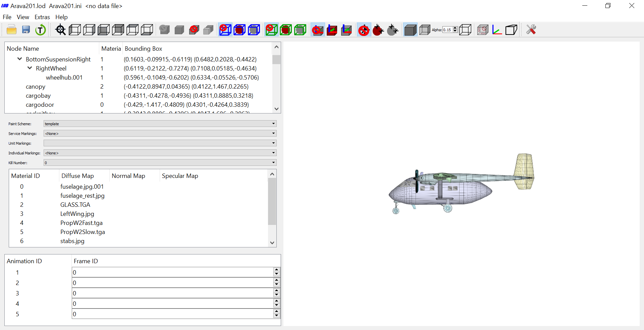Click scroll down arrow of material list
The height and width of the screenshot is (330, 644).
[272, 243]
